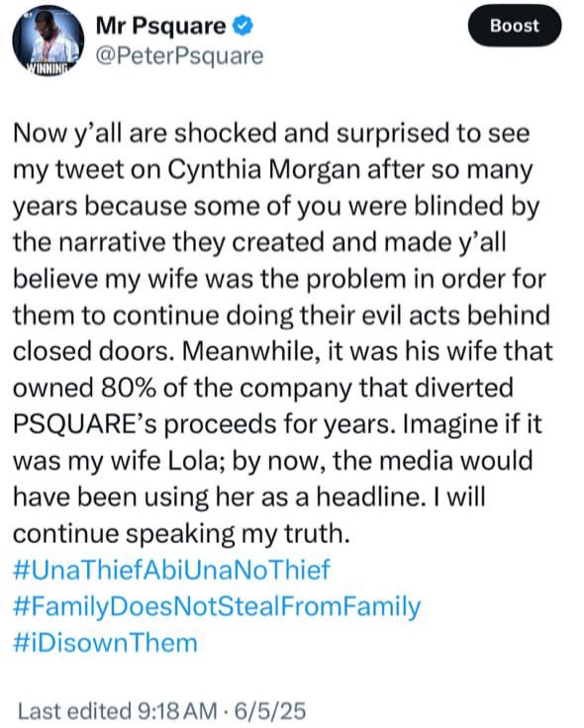Click the WINNING banner on the avatar
The height and width of the screenshot is (728, 584).
[x=47, y=68]
